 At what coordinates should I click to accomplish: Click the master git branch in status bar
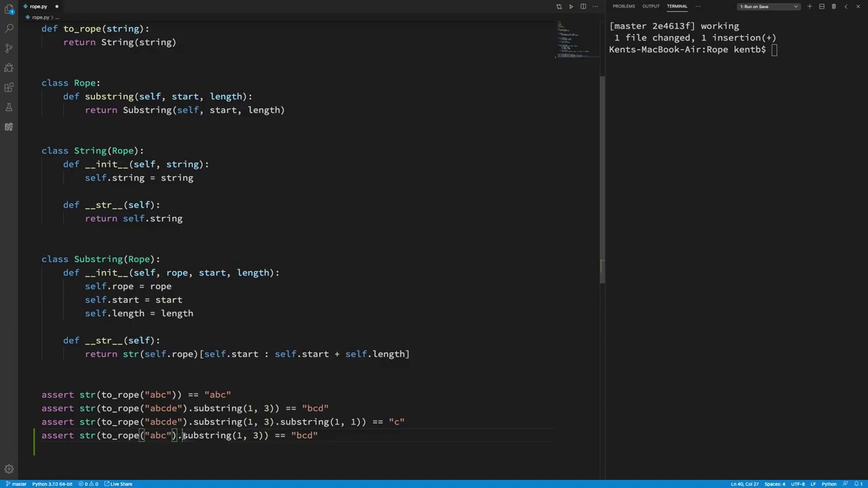tap(16, 484)
